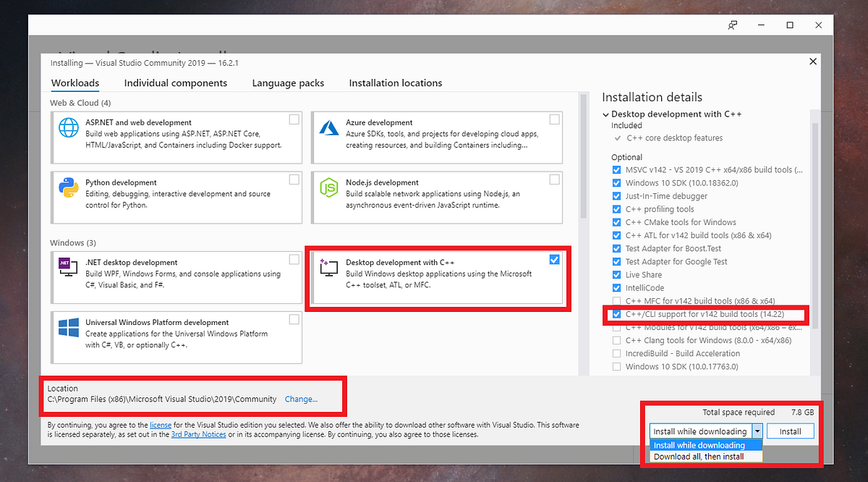868x482 pixels.
Task: Choose Download all, then install option
Action: click(707, 457)
